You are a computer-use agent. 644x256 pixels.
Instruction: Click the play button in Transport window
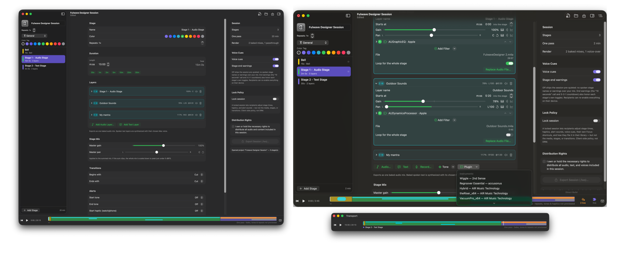click(341, 225)
